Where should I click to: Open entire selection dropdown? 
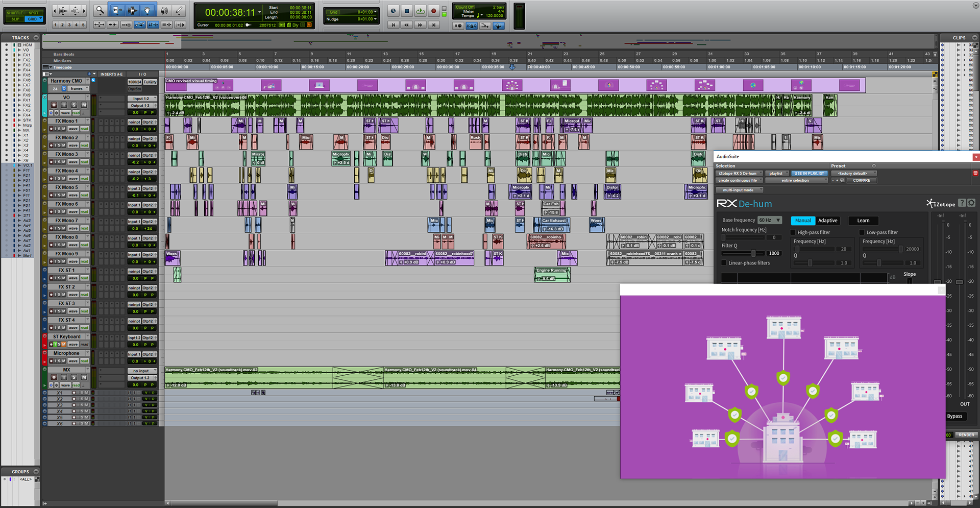point(796,180)
